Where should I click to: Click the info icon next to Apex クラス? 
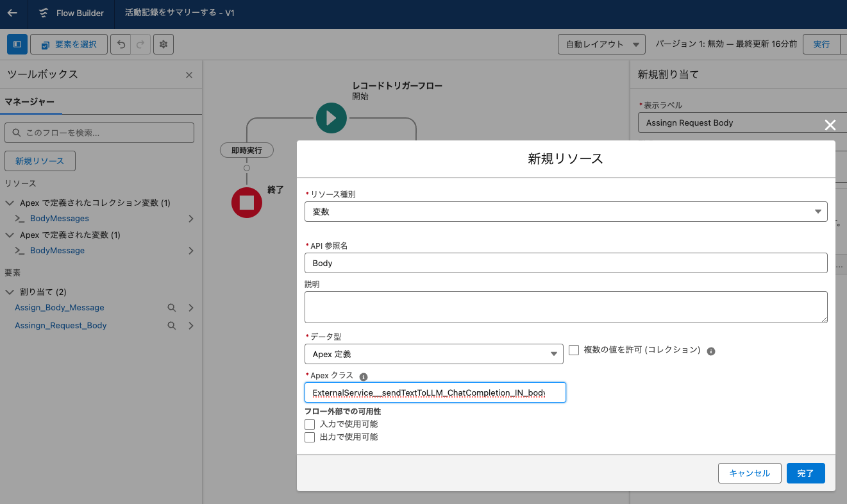364,377
